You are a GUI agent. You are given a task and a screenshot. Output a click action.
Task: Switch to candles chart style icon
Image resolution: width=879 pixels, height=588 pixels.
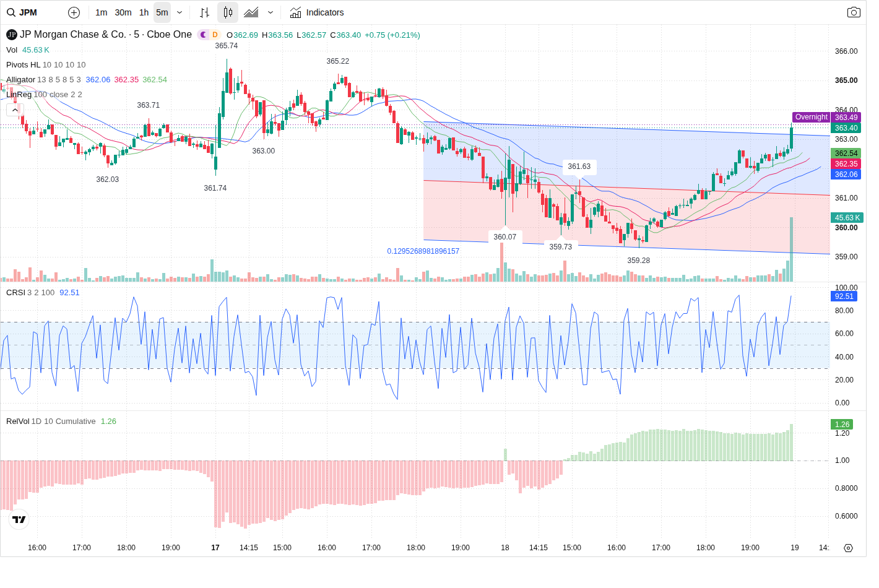(228, 12)
